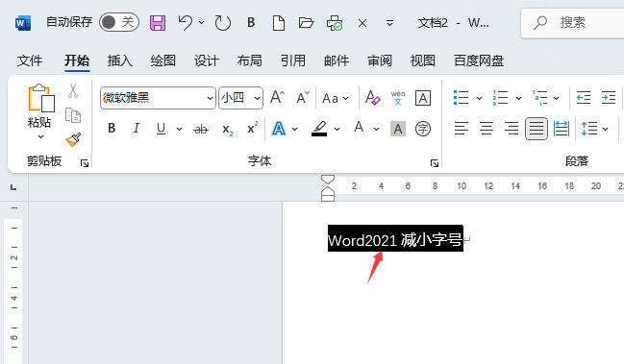Switch to the 邮件 tab
The height and width of the screenshot is (364, 624).
coord(337,61)
